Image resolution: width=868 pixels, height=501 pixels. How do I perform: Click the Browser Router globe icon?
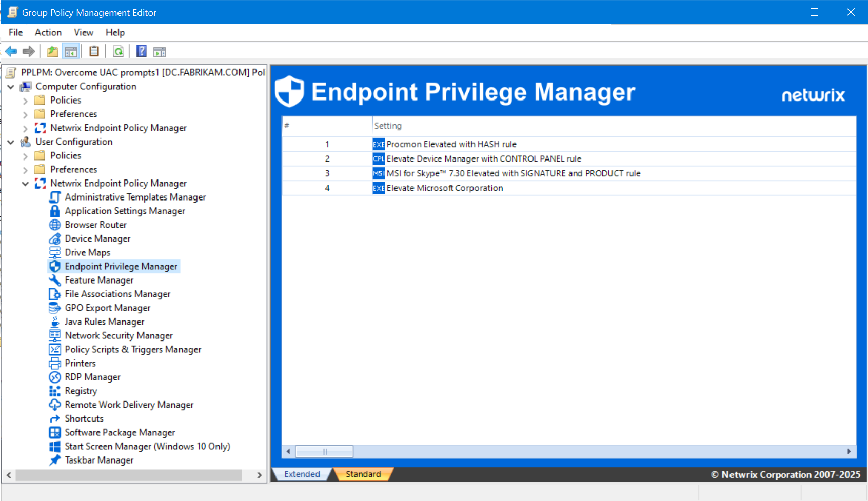[55, 225]
